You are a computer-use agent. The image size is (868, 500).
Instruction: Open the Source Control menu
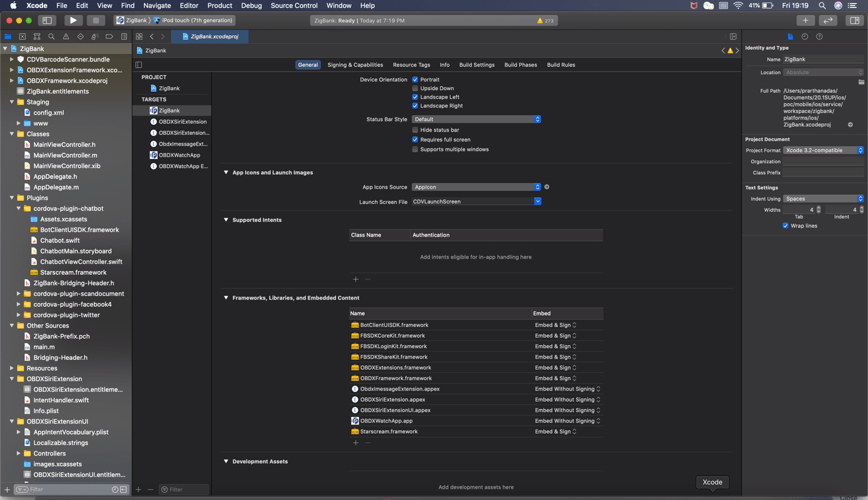[x=294, y=5]
